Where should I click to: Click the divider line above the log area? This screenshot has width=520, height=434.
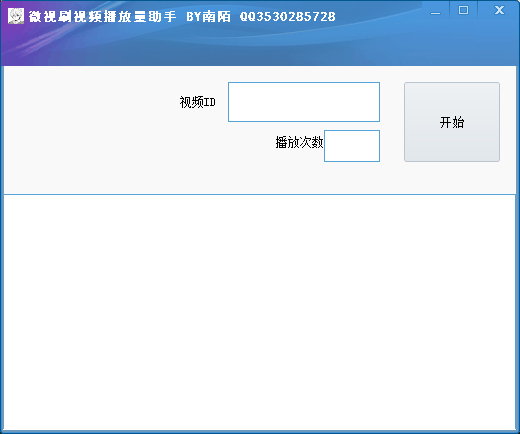click(x=260, y=194)
